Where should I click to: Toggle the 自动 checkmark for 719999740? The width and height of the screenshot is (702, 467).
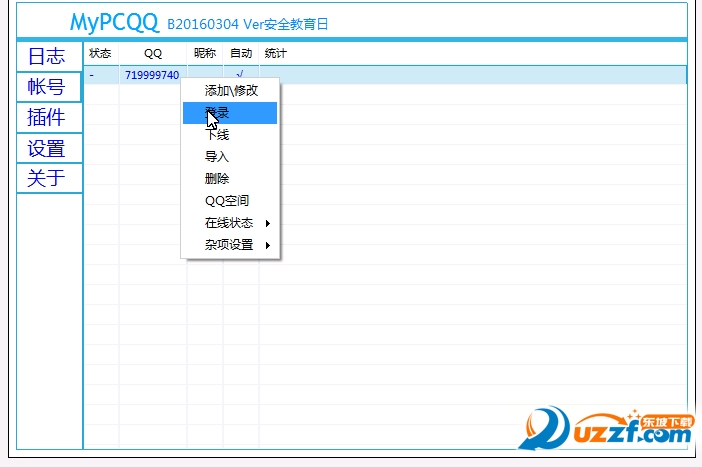tap(240, 74)
